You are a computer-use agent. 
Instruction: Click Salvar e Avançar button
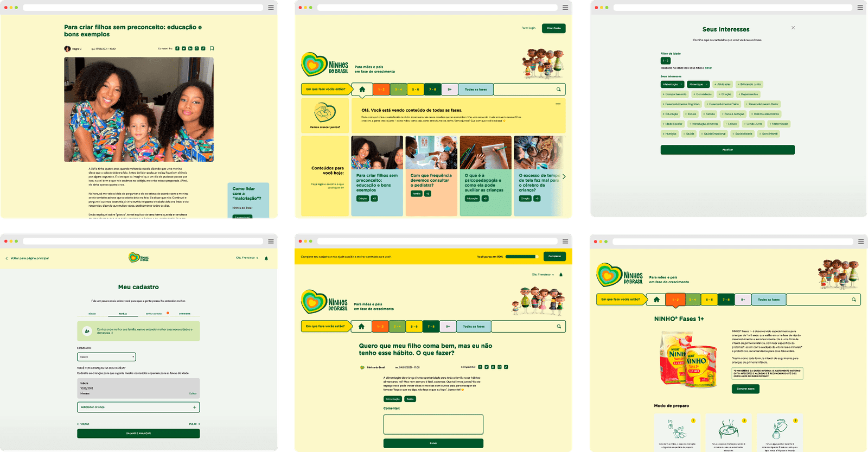tap(138, 434)
